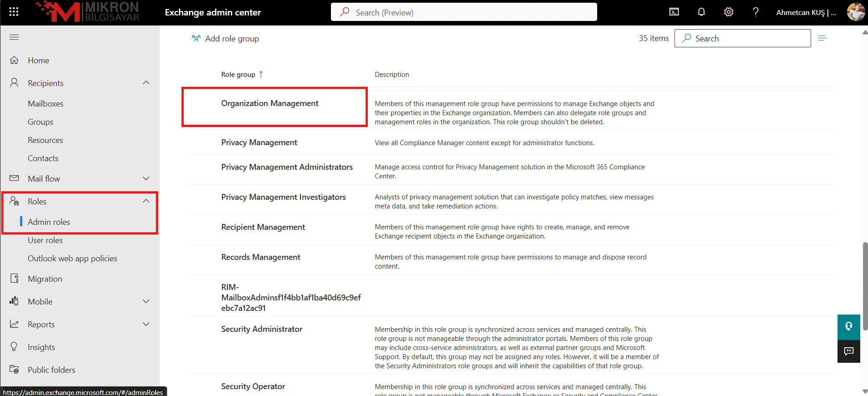
Task: Expand the Reports section chevron
Action: point(146,324)
